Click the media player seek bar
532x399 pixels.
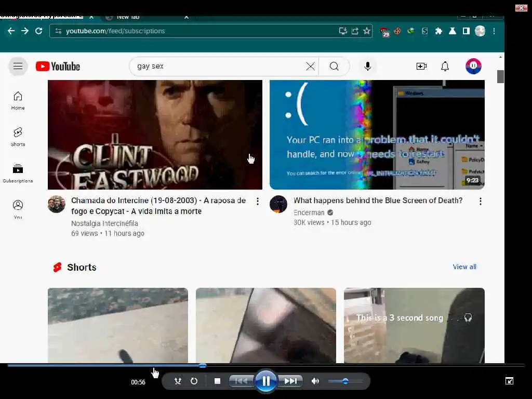(266, 365)
